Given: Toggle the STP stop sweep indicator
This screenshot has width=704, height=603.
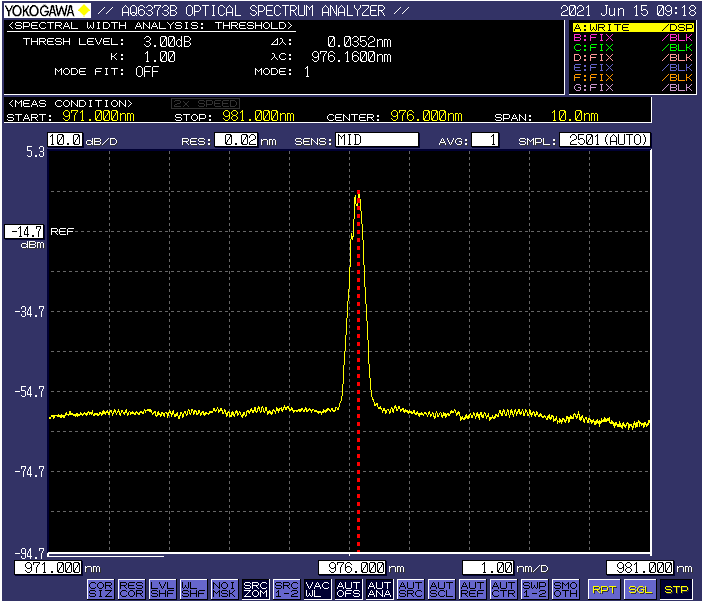Looking at the screenshot, I should pyautogui.click(x=676, y=589).
